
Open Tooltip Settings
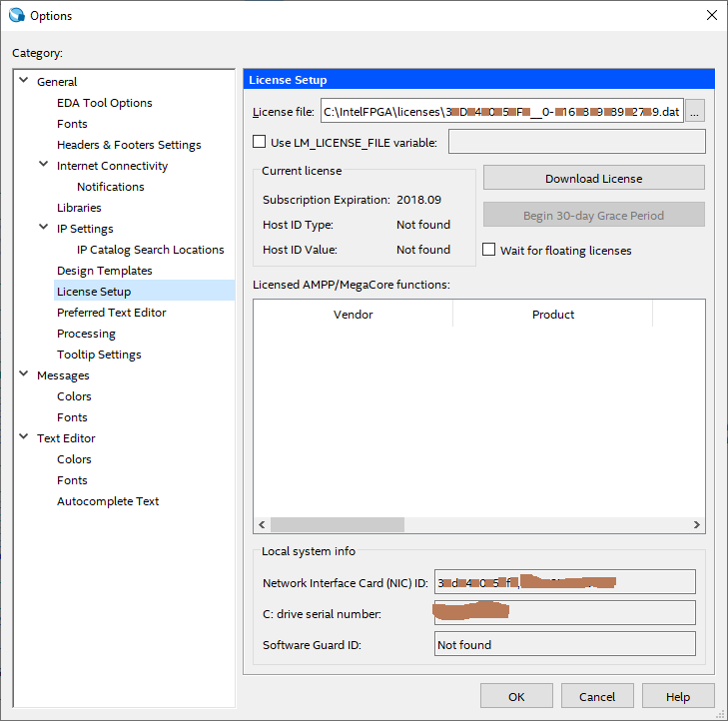(99, 355)
